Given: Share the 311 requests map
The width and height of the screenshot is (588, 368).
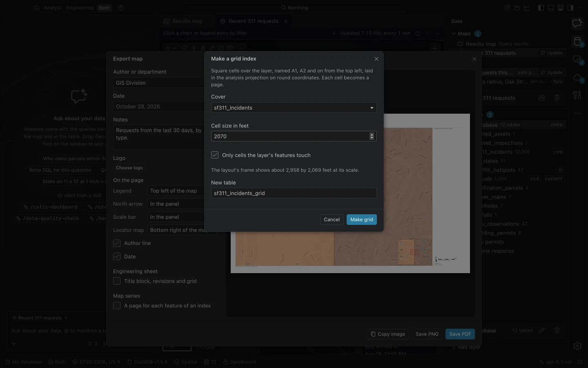Looking at the screenshot, I should click(541, 98).
